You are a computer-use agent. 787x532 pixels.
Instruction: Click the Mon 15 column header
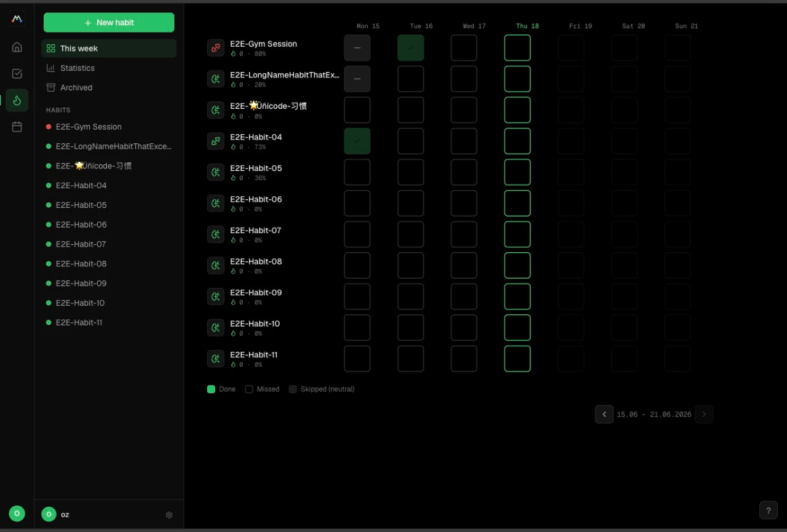coord(368,26)
